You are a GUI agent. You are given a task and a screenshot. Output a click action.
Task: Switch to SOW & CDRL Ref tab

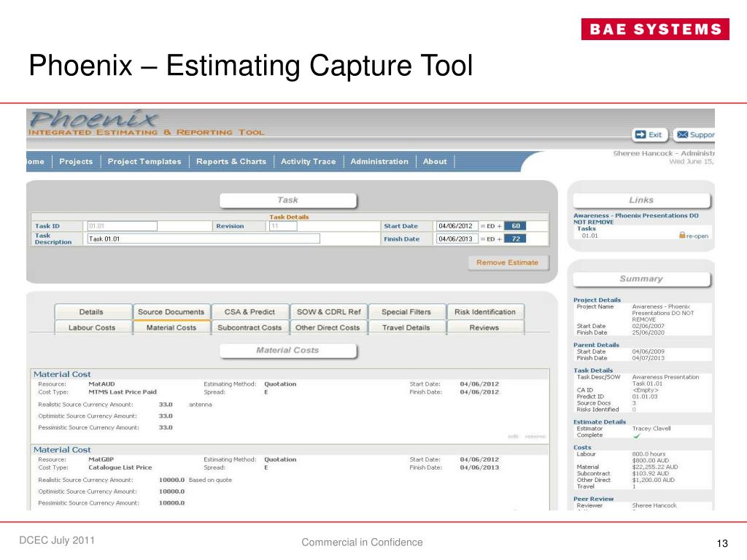[x=329, y=312]
